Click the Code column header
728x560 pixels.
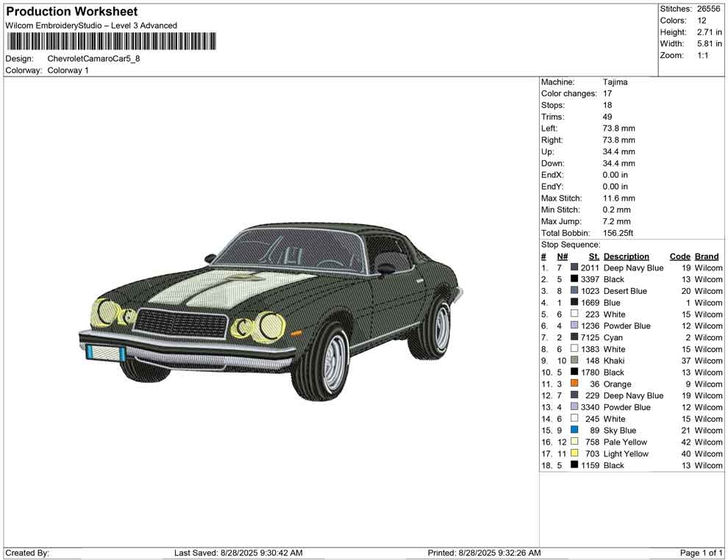click(x=679, y=256)
